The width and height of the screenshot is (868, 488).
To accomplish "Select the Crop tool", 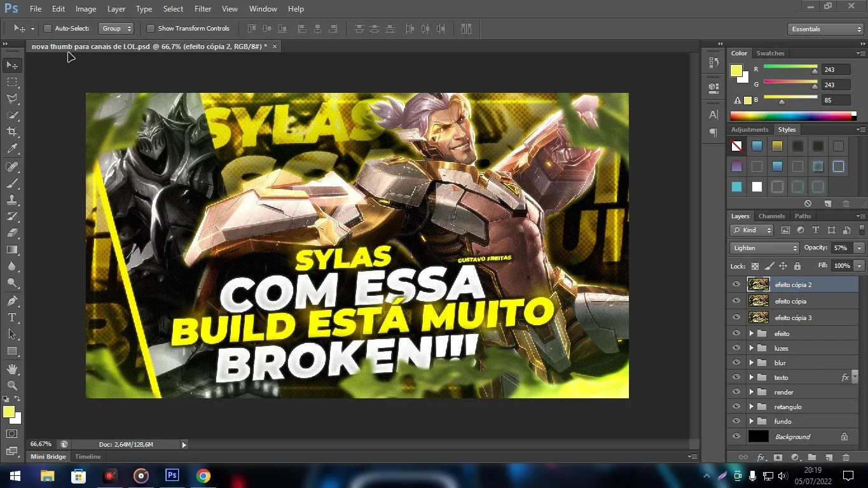I will pyautogui.click(x=12, y=132).
